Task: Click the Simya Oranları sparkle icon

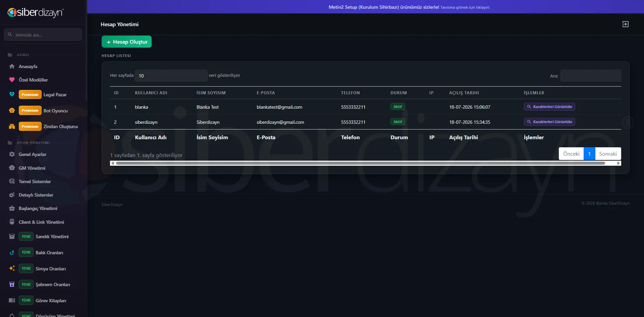Action: pyautogui.click(x=12, y=268)
